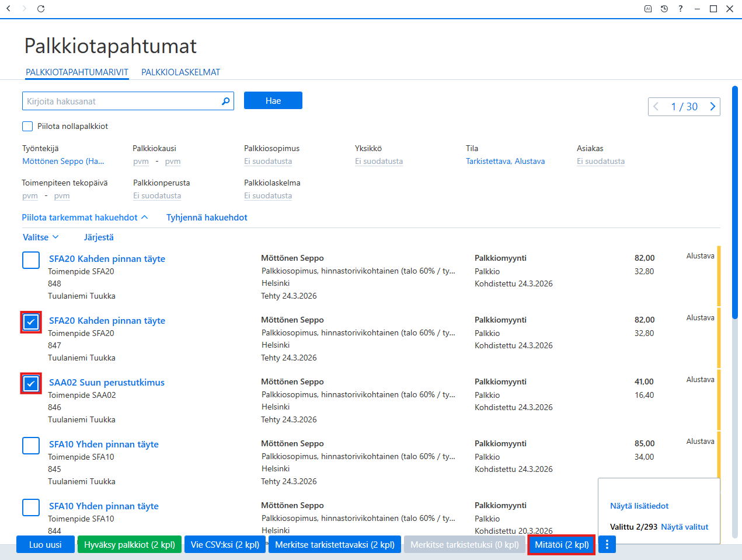The width and height of the screenshot is (742, 560).
Task: Reload the page with refresh icon
Action: click(41, 9)
